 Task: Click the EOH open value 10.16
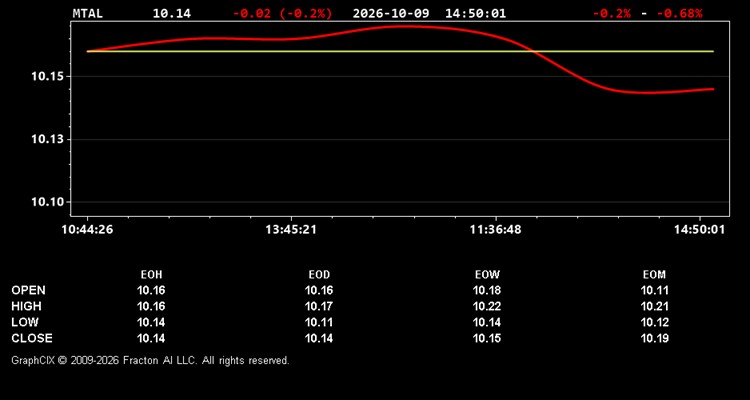pyautogui.click(x=151, y=290)
